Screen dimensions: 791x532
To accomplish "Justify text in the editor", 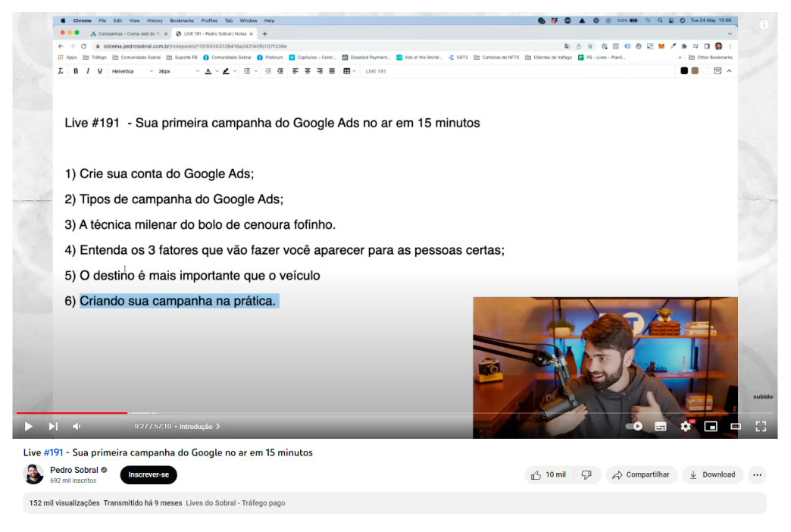I will click(x=332, y=71).
